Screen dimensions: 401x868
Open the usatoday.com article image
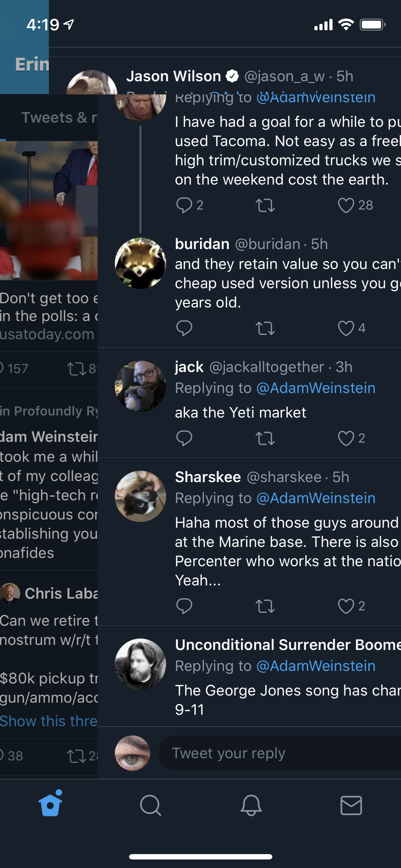coord(48,210)
